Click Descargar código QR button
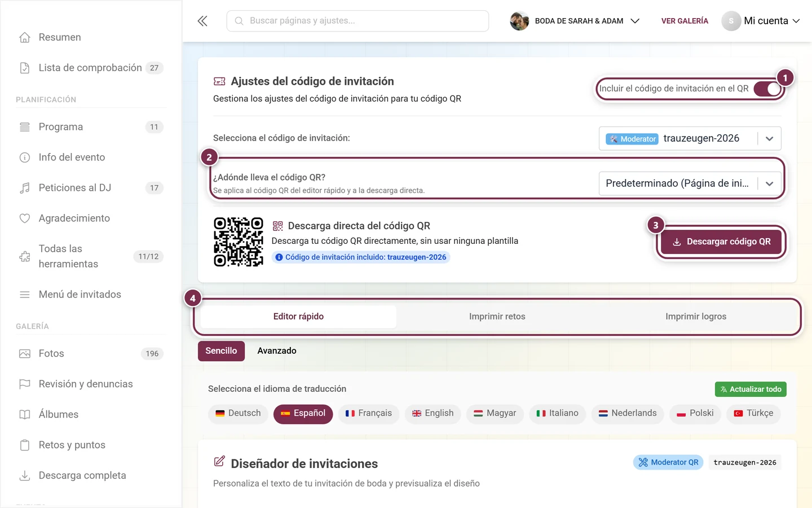The image size is (812, 508). click(721, 242)
